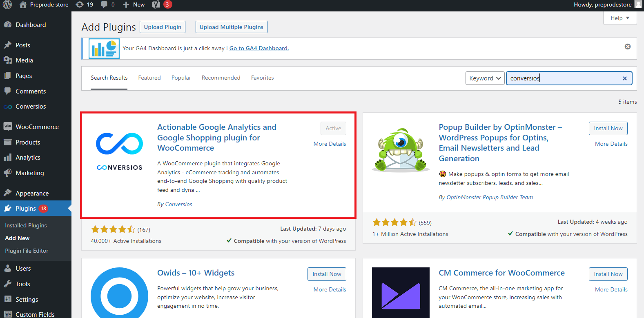Click the OptinMonster green monster thumbnail

click(x=401, y=151)
